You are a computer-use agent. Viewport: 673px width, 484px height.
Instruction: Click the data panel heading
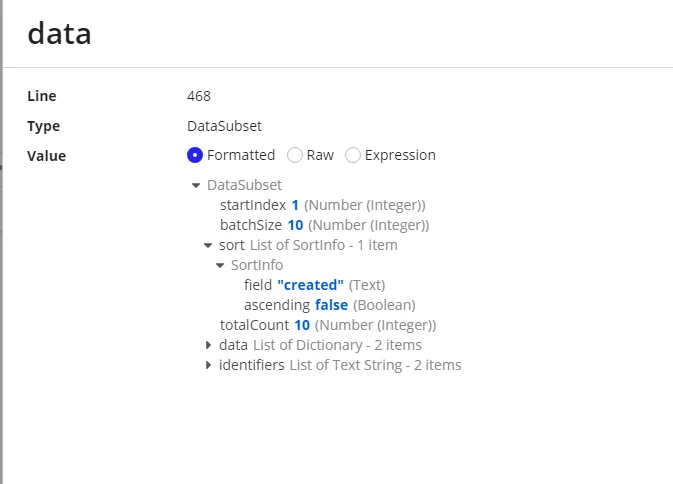pyautogui.click(x=59, y=33)
